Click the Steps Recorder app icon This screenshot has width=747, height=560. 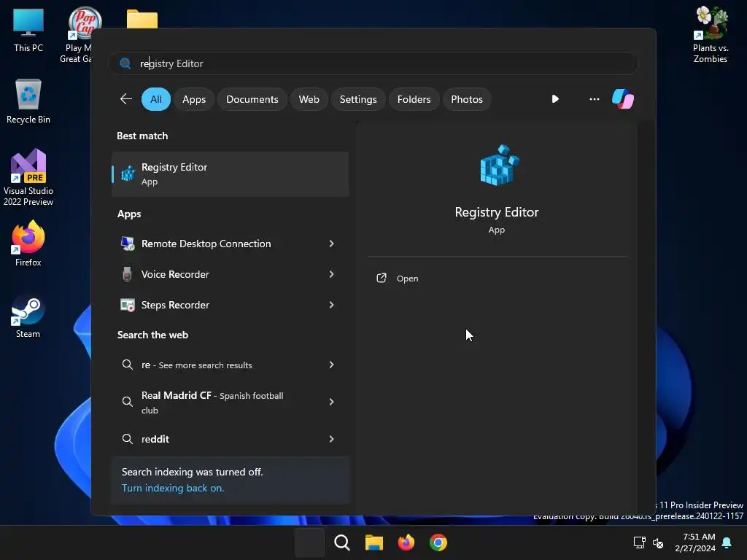pos(127,305)
